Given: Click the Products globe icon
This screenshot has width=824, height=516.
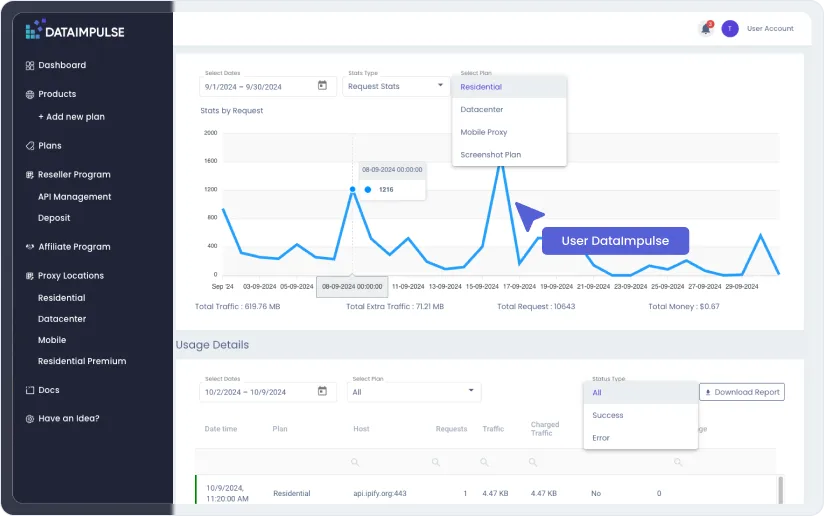Looking at the screenshot, I should click(30, 95).
